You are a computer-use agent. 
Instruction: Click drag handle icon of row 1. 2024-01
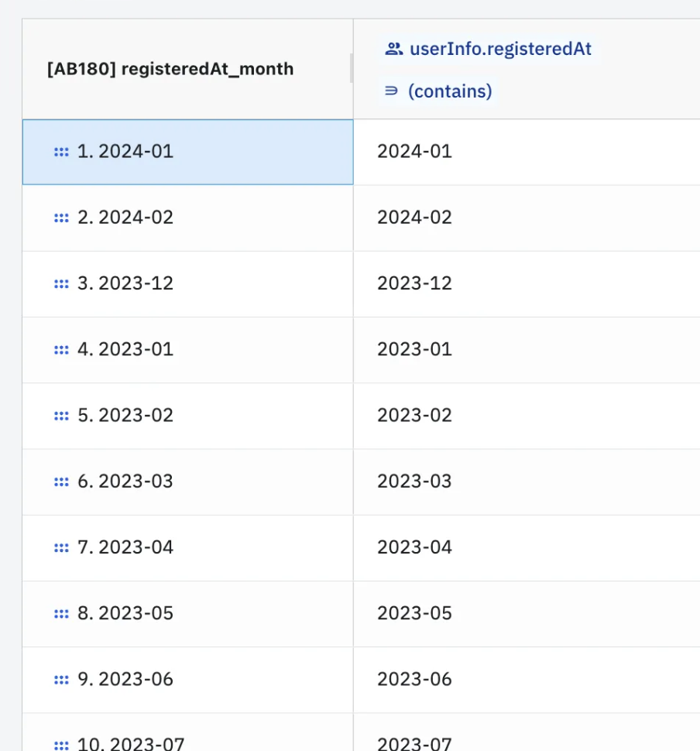coord(61,153)
